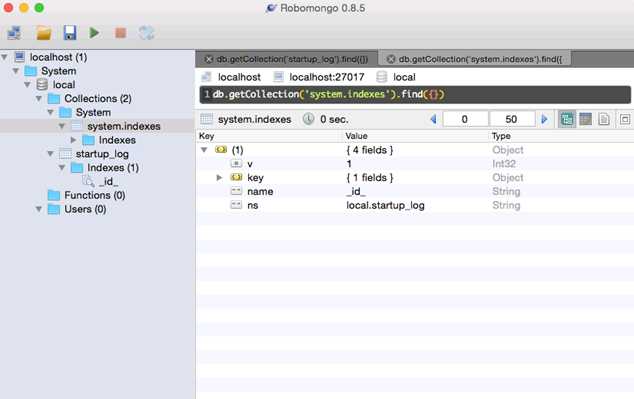Select the '{ 1 fields }' value cell
The height and width of the screenshot is (399, 634).
370,177
